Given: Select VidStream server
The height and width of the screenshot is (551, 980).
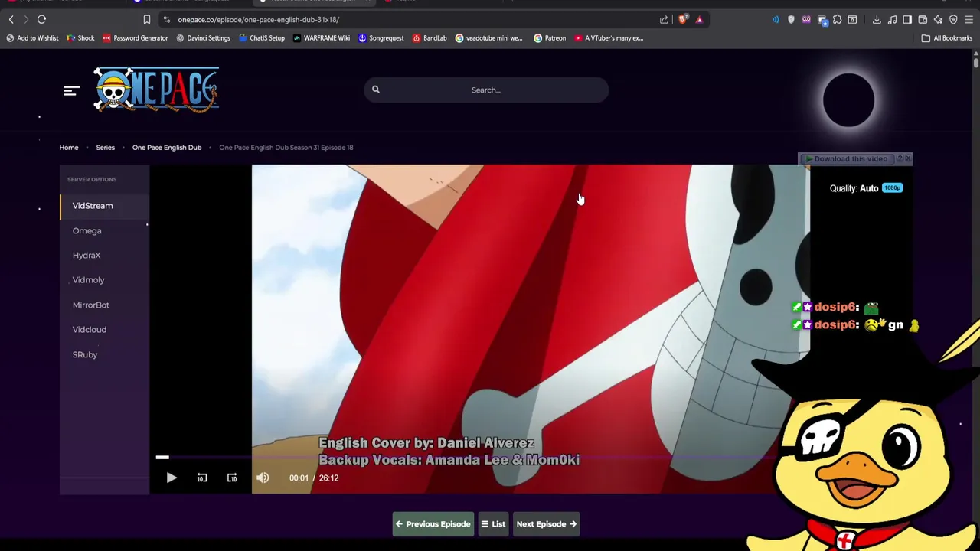Looking at the screenshot, I should [x=105, y=205].
